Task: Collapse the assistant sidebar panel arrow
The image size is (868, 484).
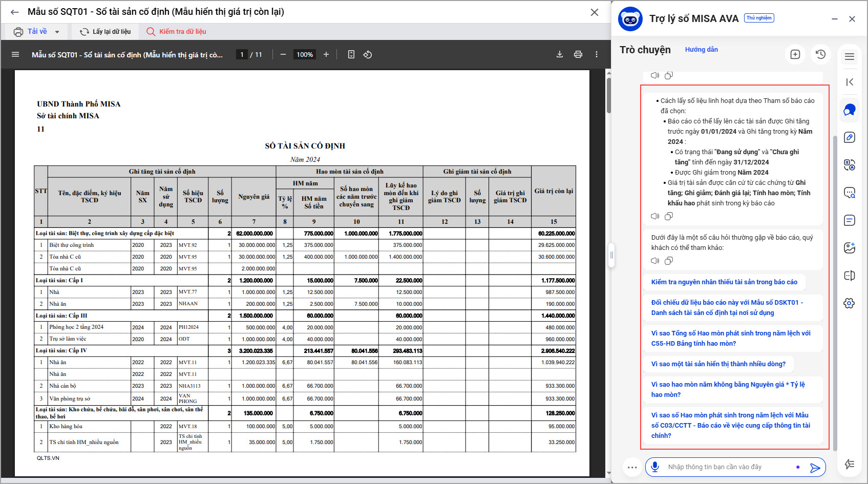Action: (x=850, y=82)
